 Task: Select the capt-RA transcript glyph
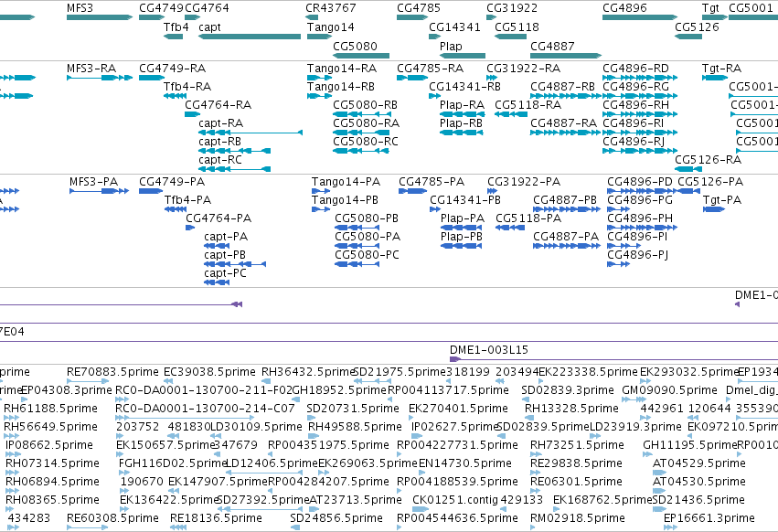tap(250, 133)
